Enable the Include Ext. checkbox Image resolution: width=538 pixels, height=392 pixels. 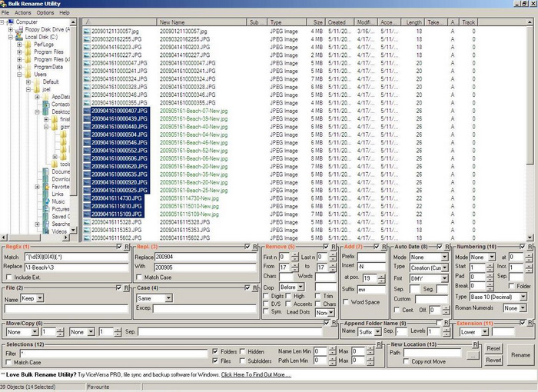pyautogui.click(x=9, y=277)
